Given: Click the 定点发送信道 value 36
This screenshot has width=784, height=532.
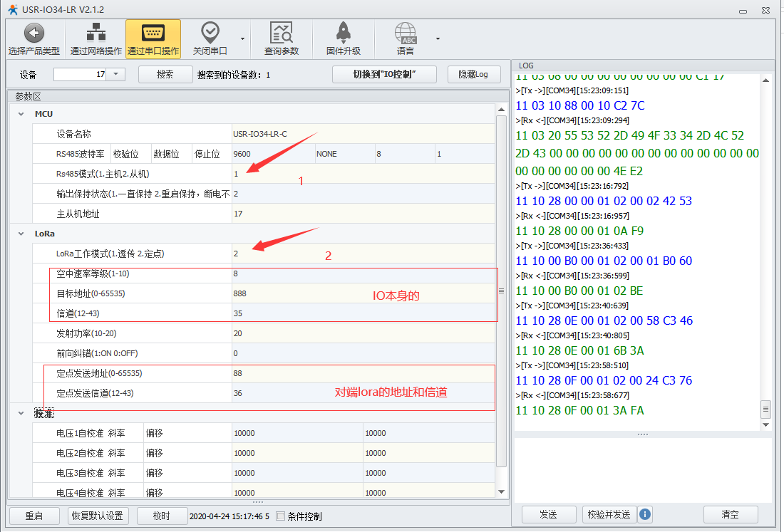Looking at the screenshot, I should [363, 393].
